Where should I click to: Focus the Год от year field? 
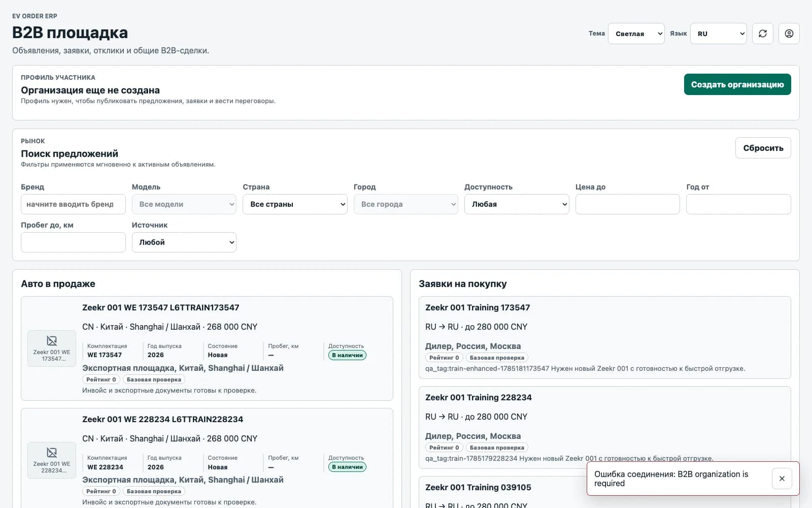pyautogui.click(x=738, y=204)
